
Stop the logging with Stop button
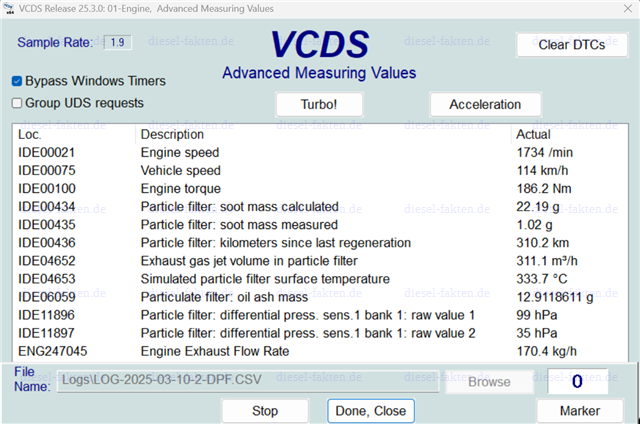(x=265, y=411)
